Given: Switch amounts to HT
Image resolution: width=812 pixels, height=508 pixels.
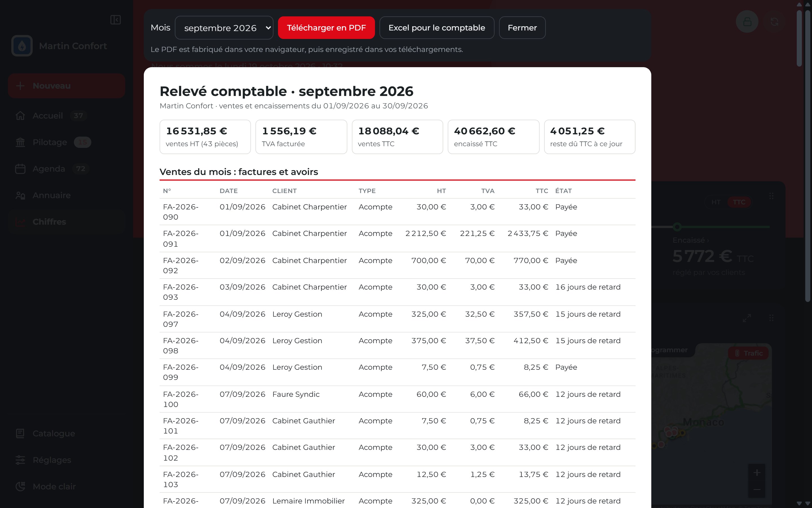Looking at the screenshot, I should [x=716, y=202].
